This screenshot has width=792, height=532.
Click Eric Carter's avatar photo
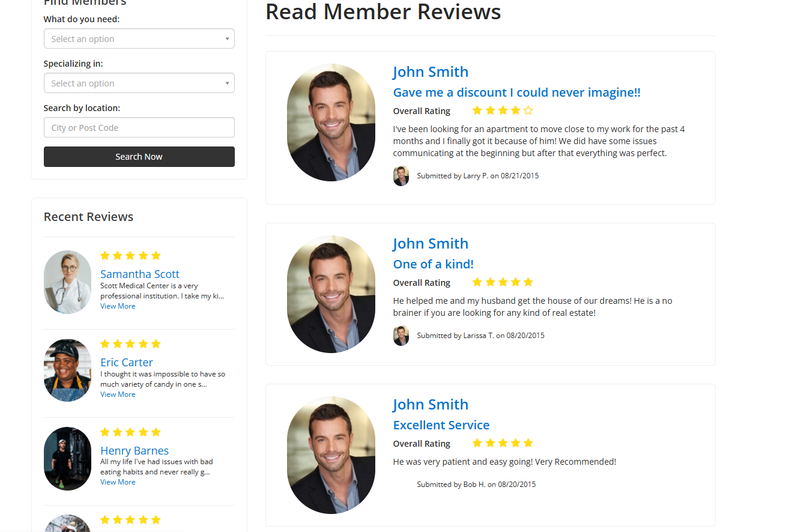68,370
